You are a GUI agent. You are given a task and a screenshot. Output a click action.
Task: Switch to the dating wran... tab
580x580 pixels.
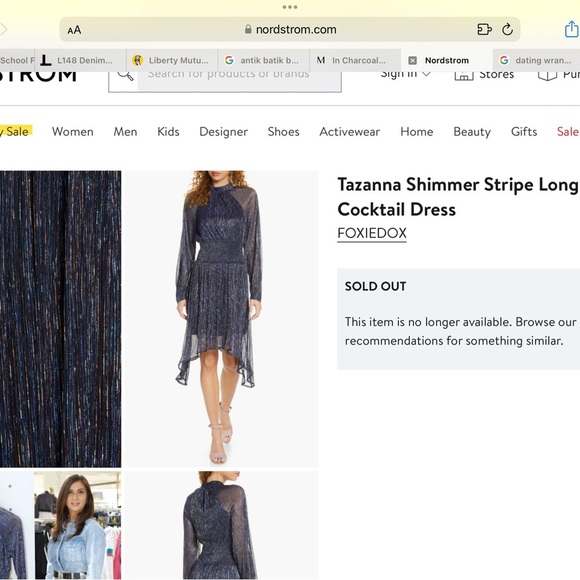pyautogui.click(x=536, y=60)
